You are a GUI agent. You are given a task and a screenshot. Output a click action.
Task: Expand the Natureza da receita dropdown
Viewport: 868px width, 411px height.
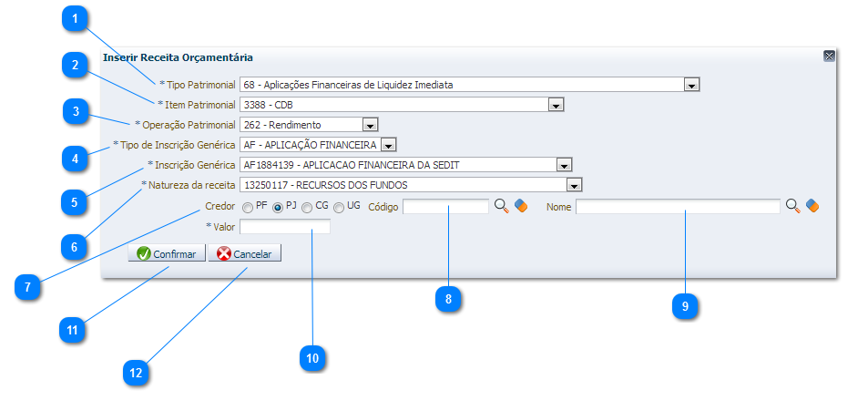pos(574,185)
